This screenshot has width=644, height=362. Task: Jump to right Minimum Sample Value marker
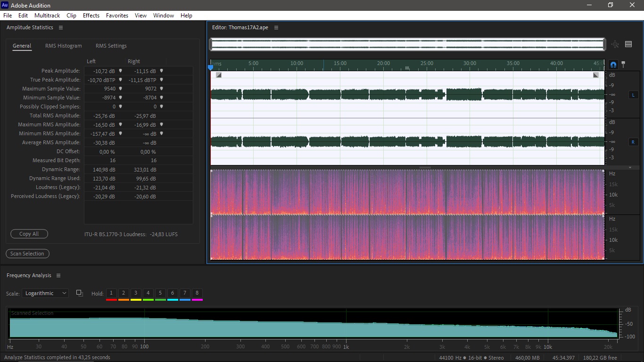pyautogui.click(x=161, y=98)
